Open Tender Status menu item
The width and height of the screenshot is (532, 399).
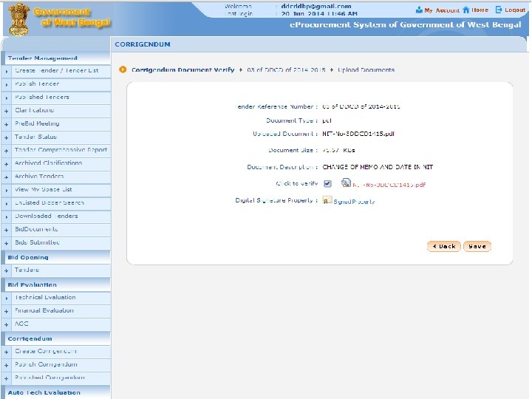35,137
